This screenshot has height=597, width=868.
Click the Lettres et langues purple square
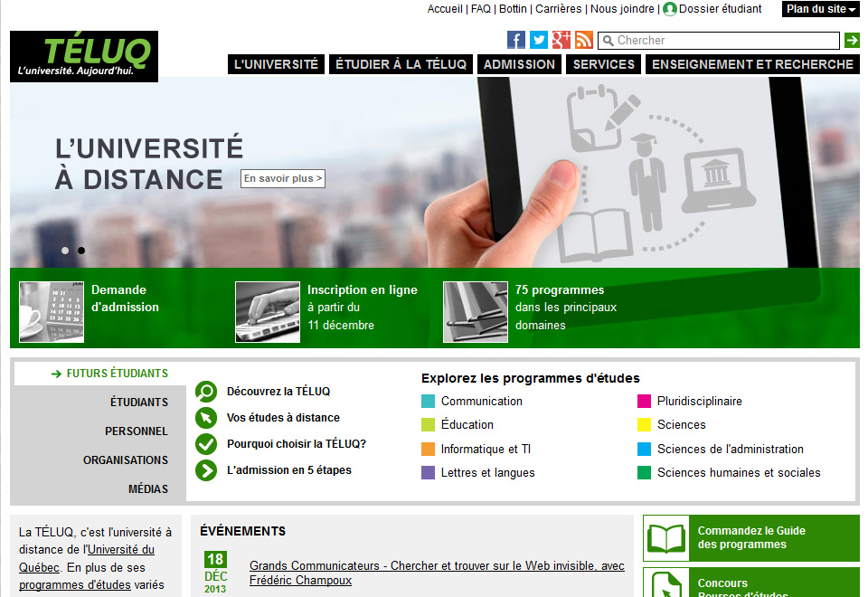point(428,472)
